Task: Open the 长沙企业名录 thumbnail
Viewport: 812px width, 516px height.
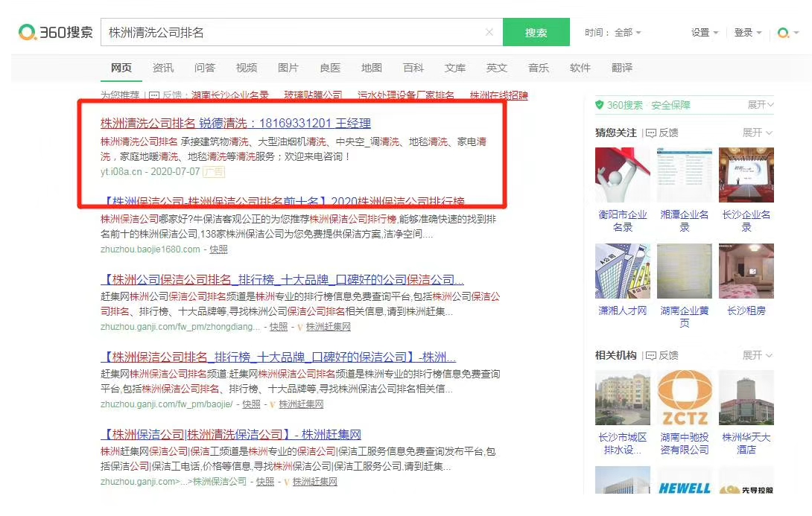Action: click(746, 175)
